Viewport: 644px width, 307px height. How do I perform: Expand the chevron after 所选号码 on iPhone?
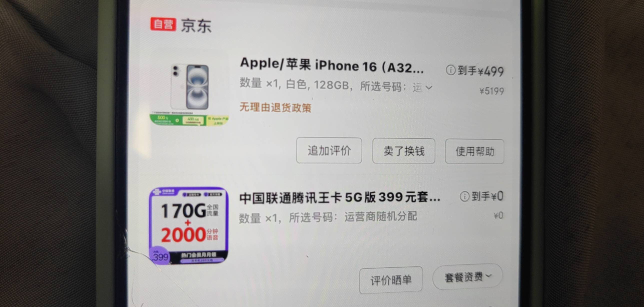(x=429, y=87)
